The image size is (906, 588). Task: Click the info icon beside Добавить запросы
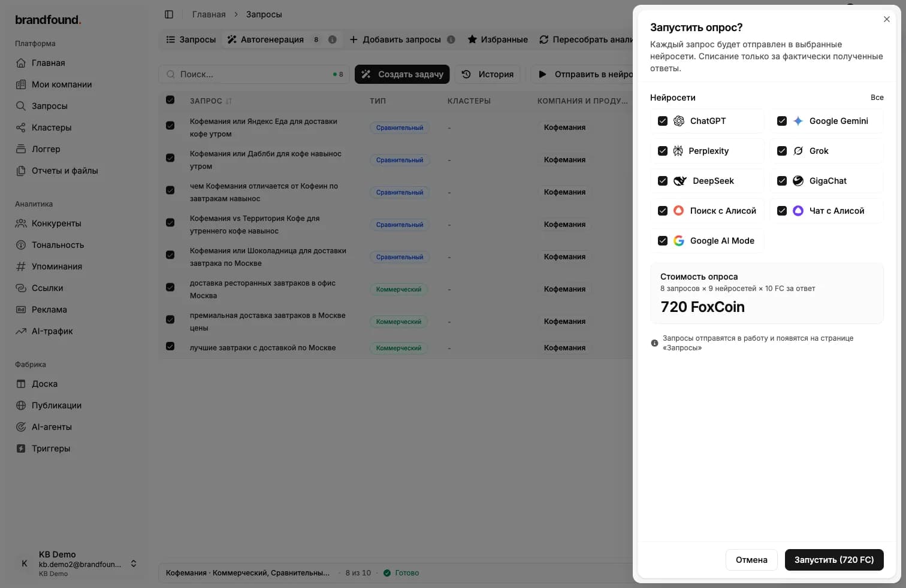point(451,40)
